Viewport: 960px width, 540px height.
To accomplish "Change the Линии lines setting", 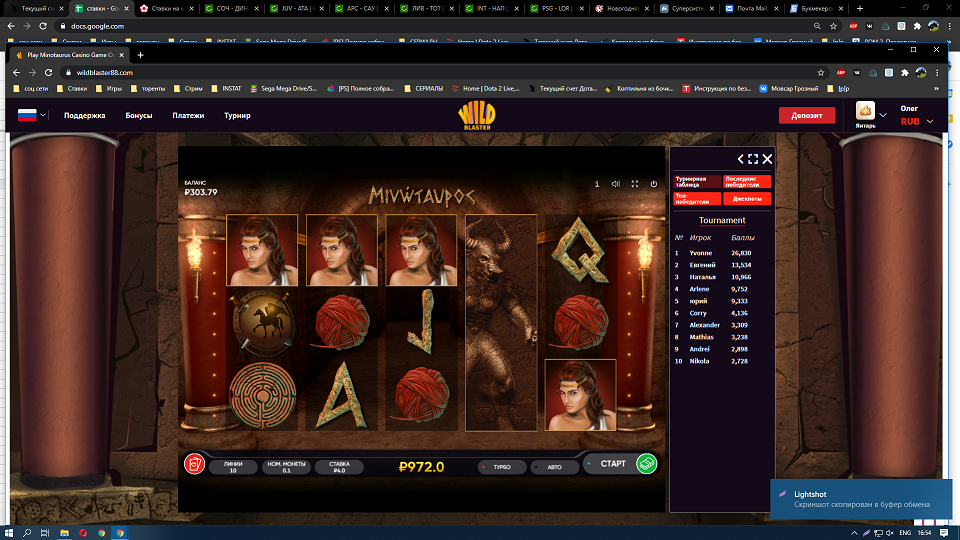I will 233,467.
